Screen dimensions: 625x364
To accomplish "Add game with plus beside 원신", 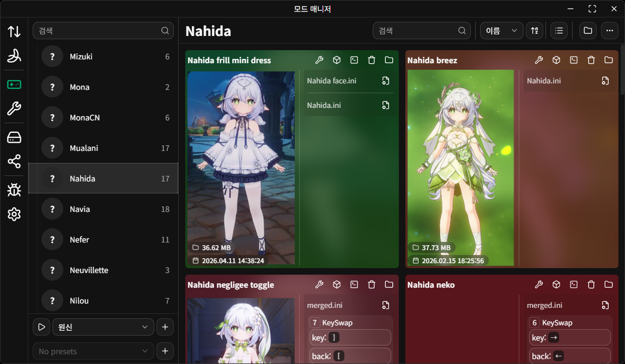I will (x=165, y=327).
